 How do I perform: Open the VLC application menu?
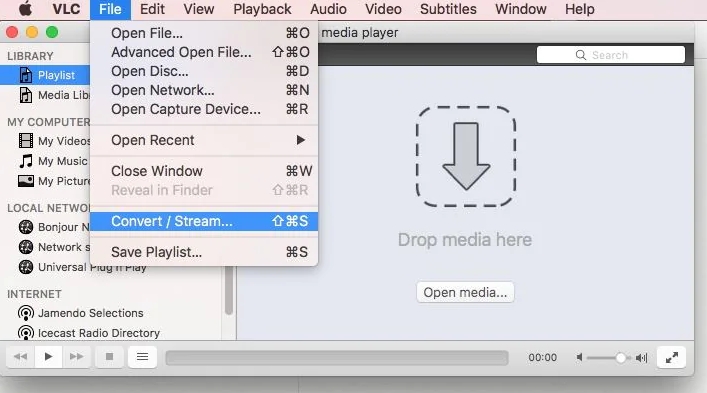66,9
